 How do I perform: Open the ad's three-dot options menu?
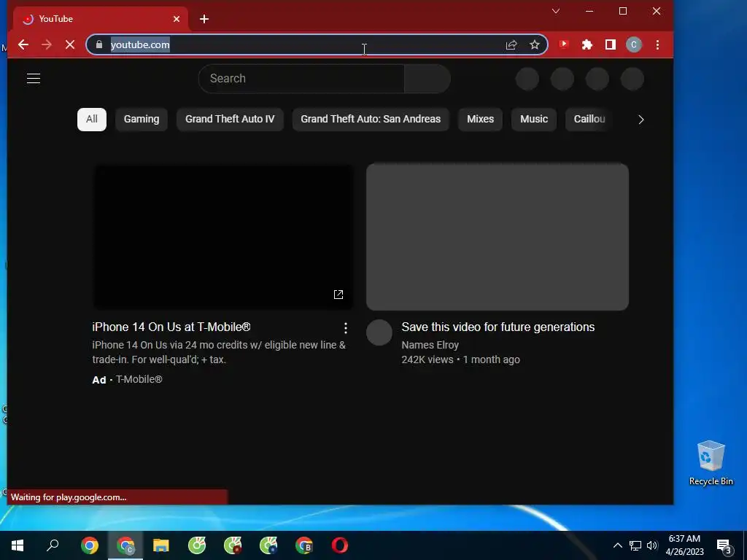(x=345, y=327)
